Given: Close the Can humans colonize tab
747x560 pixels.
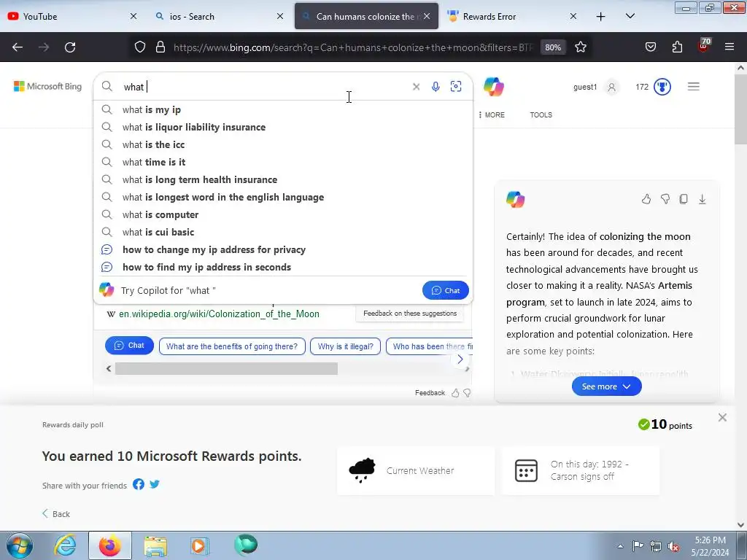Looking at the screenshot, I should click(x=426, y=16).
